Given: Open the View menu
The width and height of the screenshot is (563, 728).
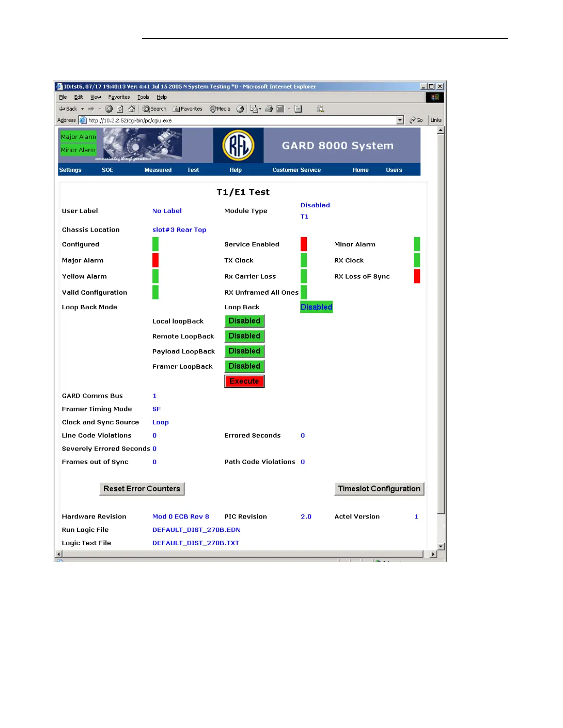Looking at the screenshot, I should pyautogui.click(x=96, y=97).
